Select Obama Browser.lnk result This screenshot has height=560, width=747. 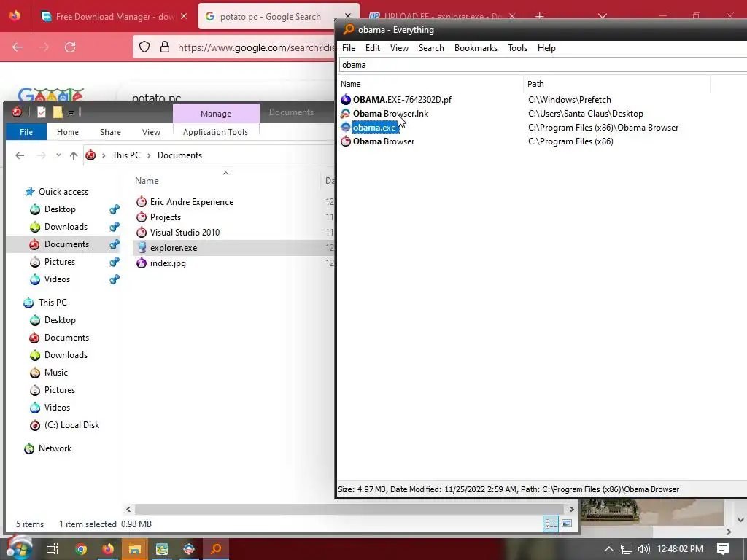tap(391, 113)
